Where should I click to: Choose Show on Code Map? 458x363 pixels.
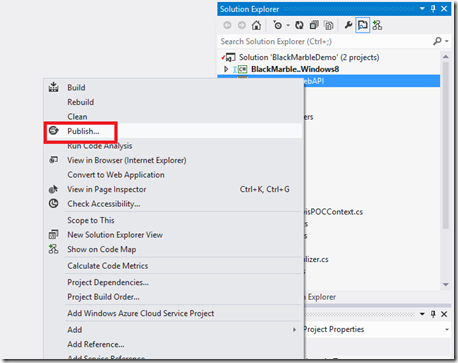pos(102,250)
